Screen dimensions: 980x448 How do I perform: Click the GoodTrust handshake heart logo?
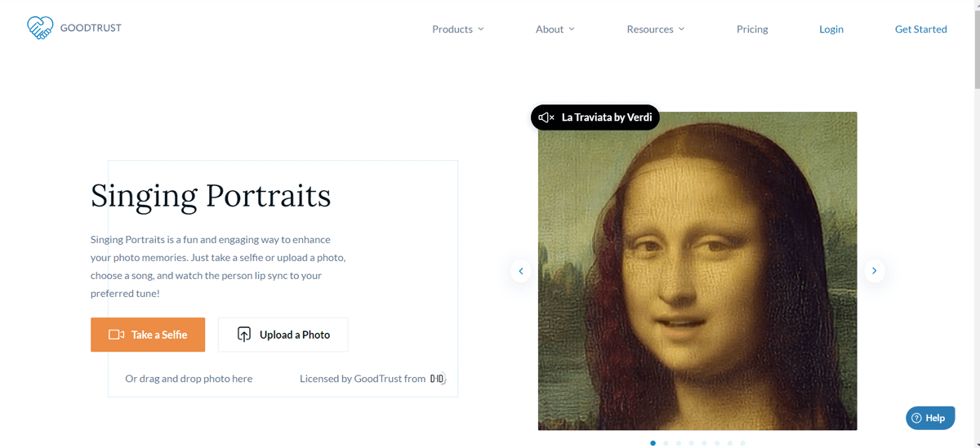point(39,29)
